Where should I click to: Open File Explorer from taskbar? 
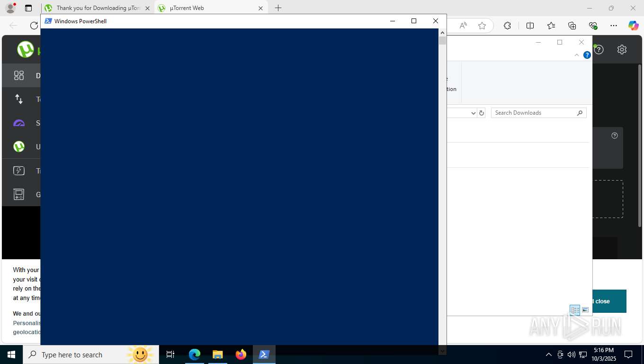[x=218, y=355]
